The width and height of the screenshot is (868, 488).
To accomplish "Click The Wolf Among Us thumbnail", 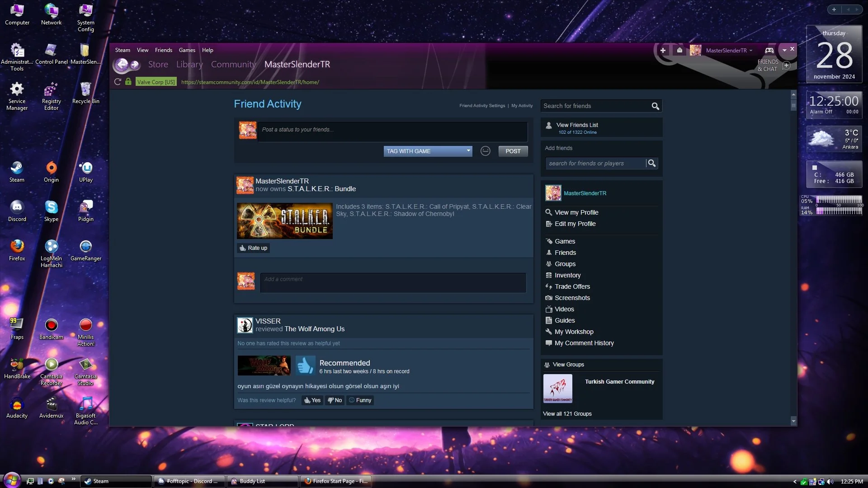I will click(264, 366).
